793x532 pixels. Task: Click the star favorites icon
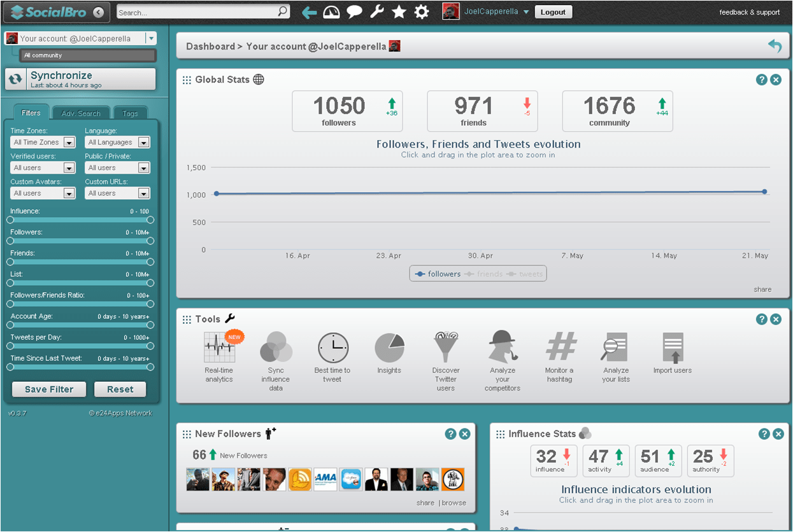click(x=399, y=12)
